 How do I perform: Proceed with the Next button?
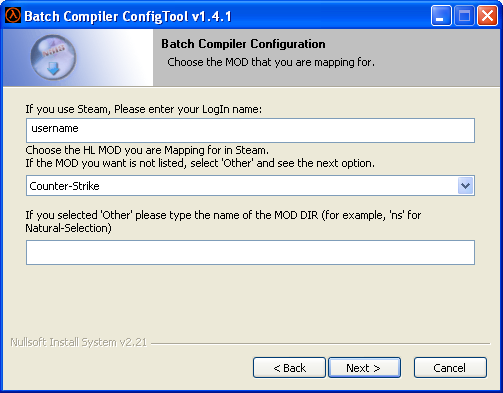[x=364, y=368]
